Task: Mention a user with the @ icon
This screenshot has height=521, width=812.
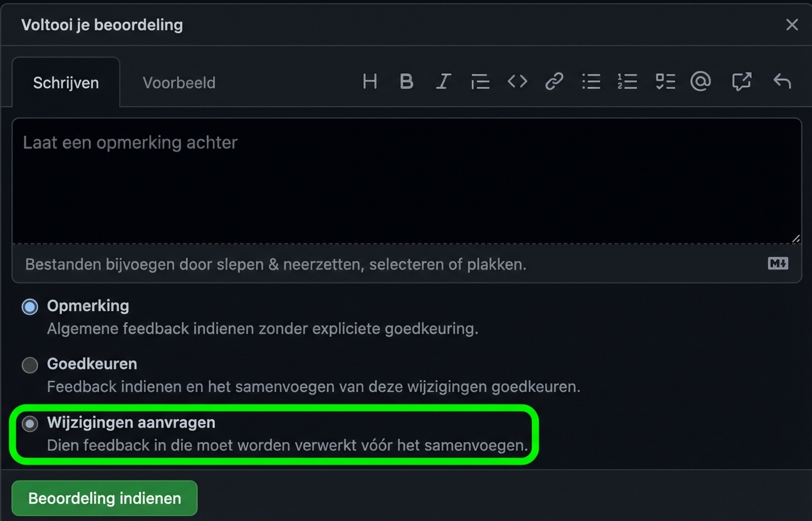Action: pyautogui.click(x=701, y=81)
